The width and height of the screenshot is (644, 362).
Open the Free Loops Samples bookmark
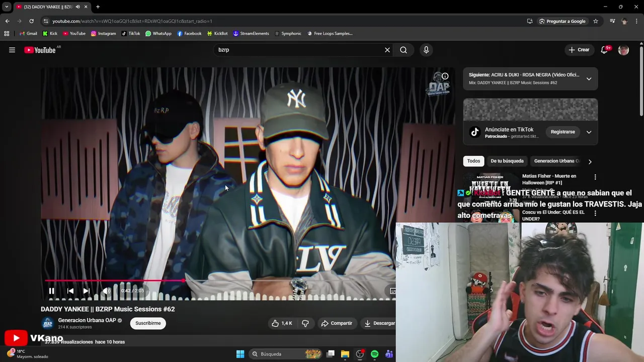pyautogui.click(x=330, y=34)
